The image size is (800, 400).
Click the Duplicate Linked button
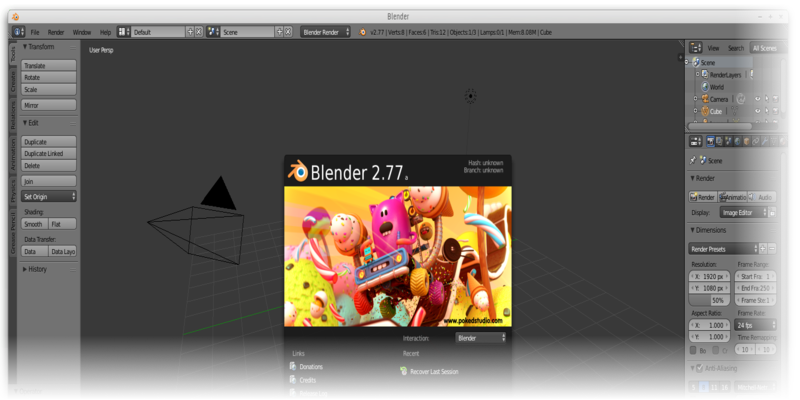click(49, 154)
